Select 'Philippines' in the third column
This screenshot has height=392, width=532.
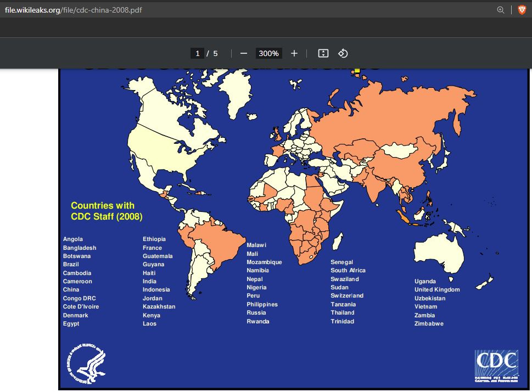coord(262,305)
